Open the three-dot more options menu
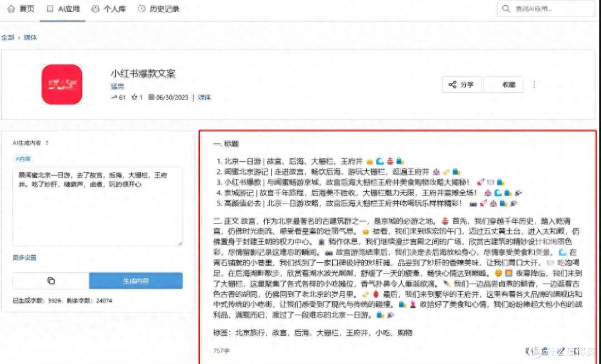The height and width of the screenshot is (364, 601). click(x=534, y=84)
